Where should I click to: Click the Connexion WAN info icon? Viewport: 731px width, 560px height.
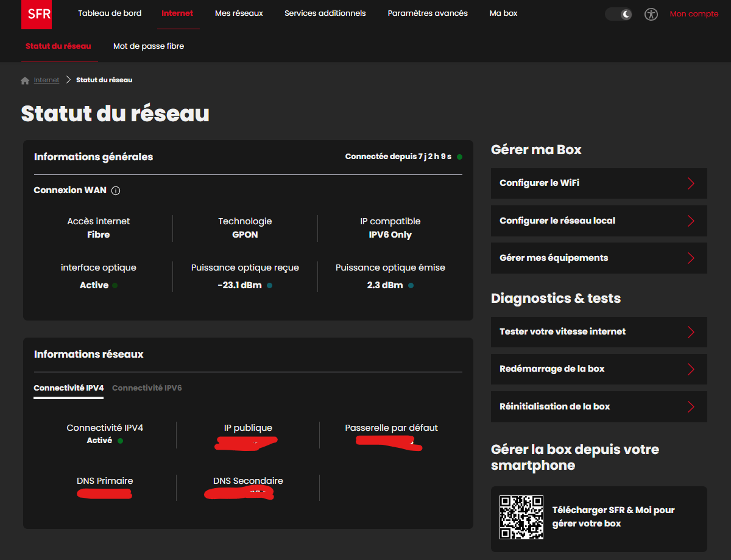click(x=116, y=191)
